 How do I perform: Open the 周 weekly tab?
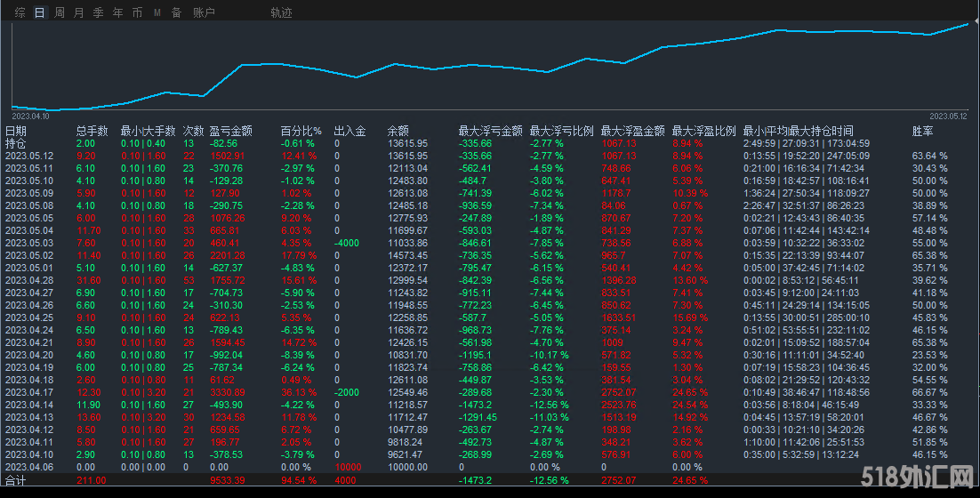[59, 13]
